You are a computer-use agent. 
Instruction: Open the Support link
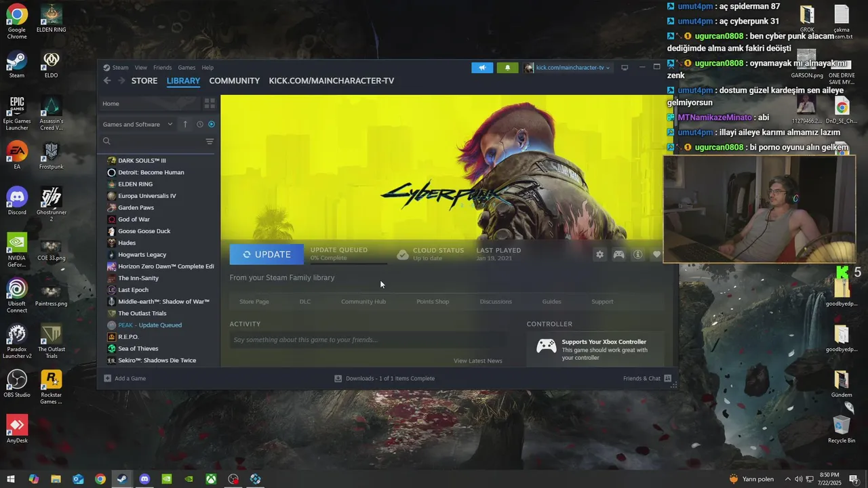coord(602,302)
